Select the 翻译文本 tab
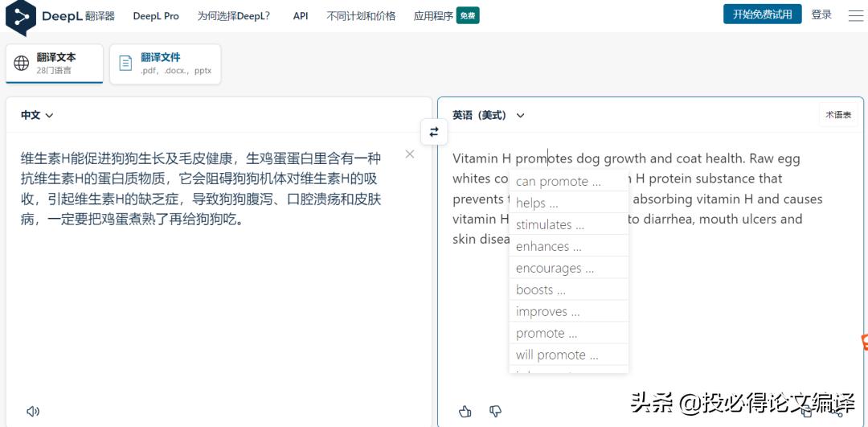The width and height of the screenshot is (868, 427). pos(55,64)
